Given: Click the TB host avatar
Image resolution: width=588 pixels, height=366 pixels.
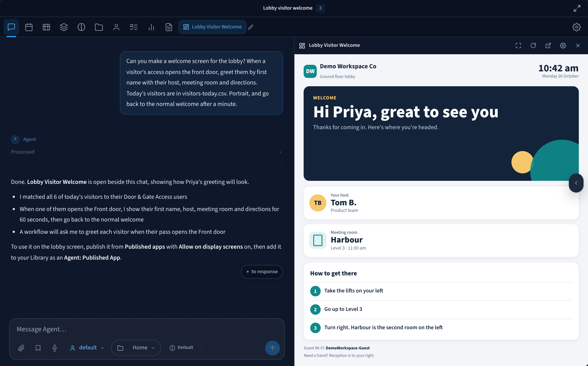Looking at the screenshot, I should click(x=318, y=203).
